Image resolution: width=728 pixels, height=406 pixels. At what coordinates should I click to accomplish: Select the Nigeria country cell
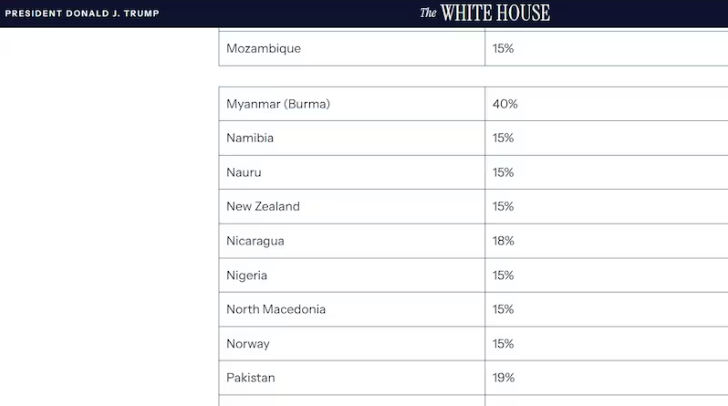point(352,275)
